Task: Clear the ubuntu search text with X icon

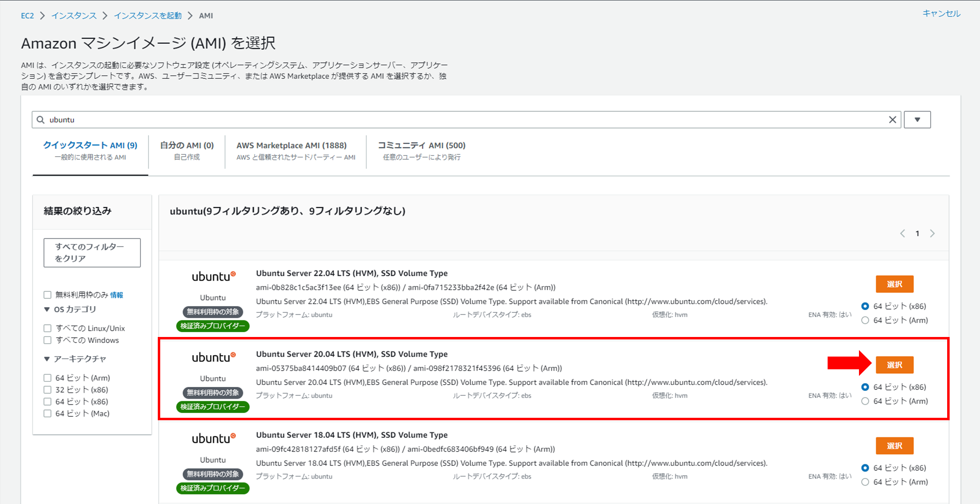Action: click(892, 120)
